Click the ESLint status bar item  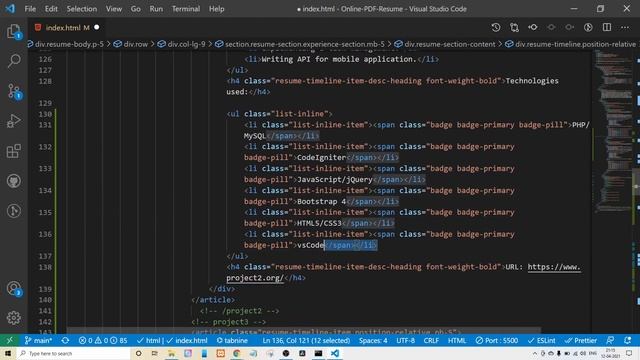[x=541, y=340]
